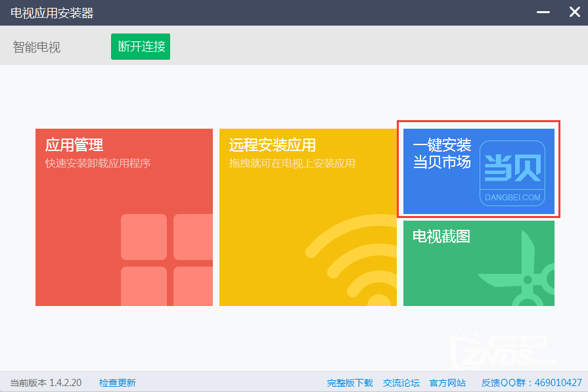Click the 智能电视 device label

click(x=36, y=47)
